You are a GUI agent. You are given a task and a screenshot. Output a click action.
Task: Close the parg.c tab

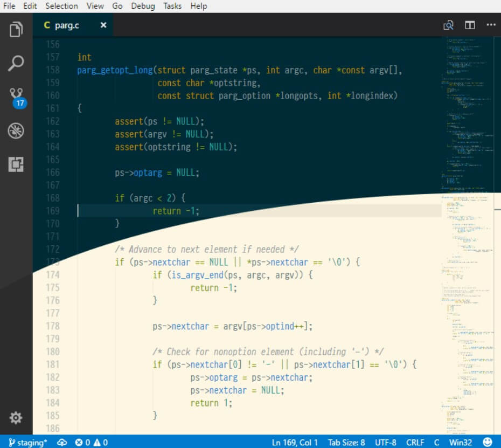tap(103, 25)
